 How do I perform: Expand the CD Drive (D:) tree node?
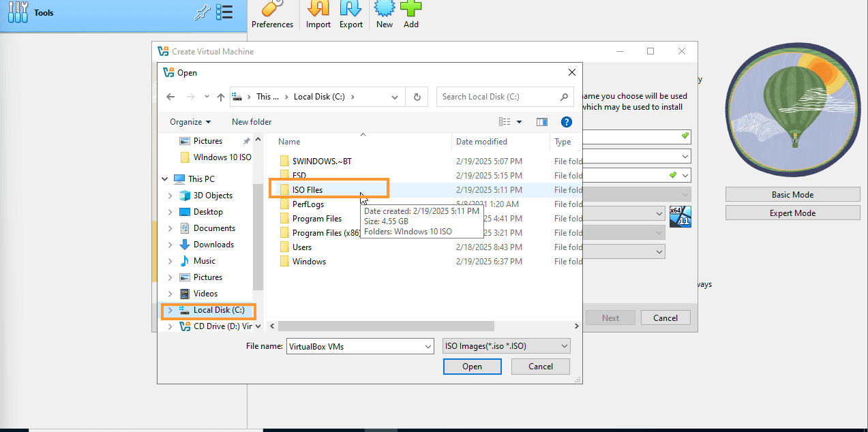pyautogui.click(x=170, y=326)
